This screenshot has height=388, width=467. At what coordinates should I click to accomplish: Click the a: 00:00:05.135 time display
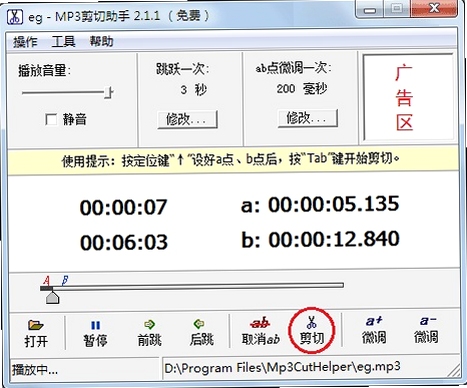click(320, 204)
